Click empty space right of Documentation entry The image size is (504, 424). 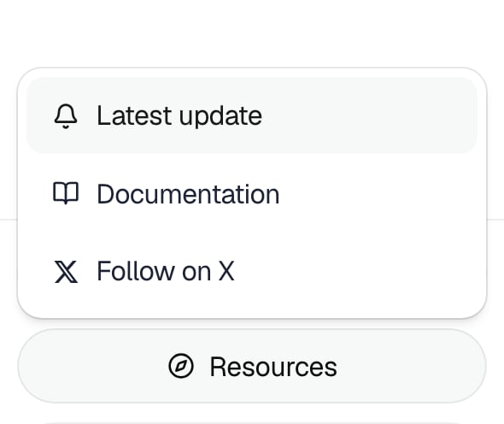pyautogui.click(x=379, y=194)
